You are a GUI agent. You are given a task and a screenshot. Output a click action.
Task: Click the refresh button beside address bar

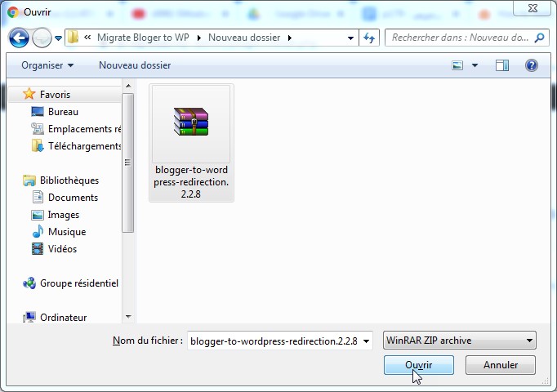coord(369,38)
